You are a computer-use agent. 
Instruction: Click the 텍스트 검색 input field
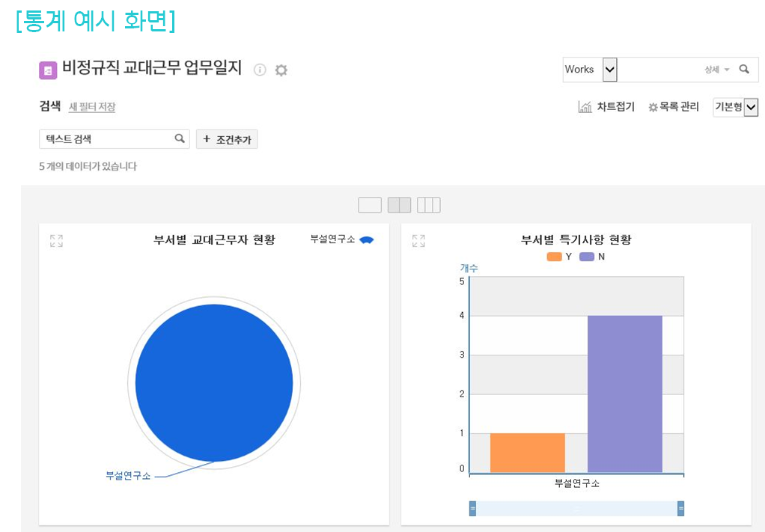[105, 138]
